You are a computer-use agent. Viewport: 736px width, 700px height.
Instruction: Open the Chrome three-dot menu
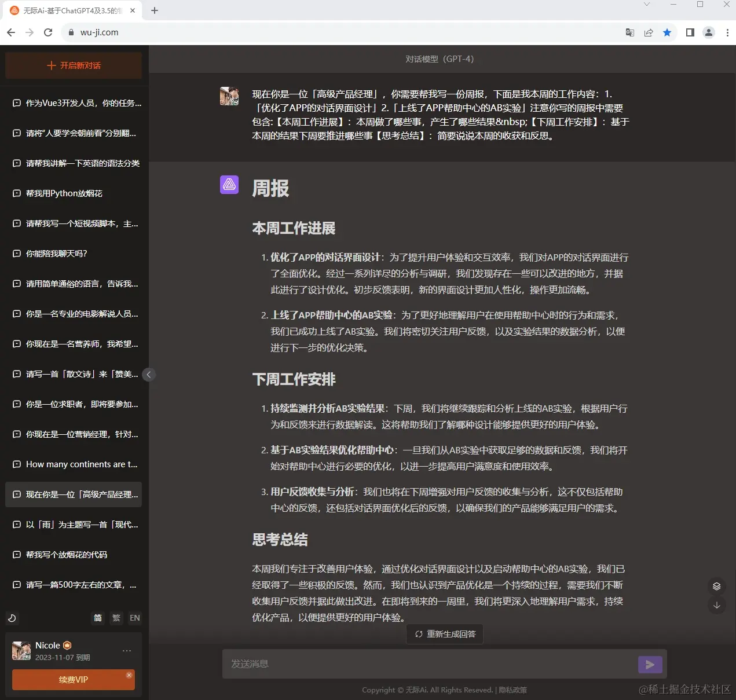727,32
